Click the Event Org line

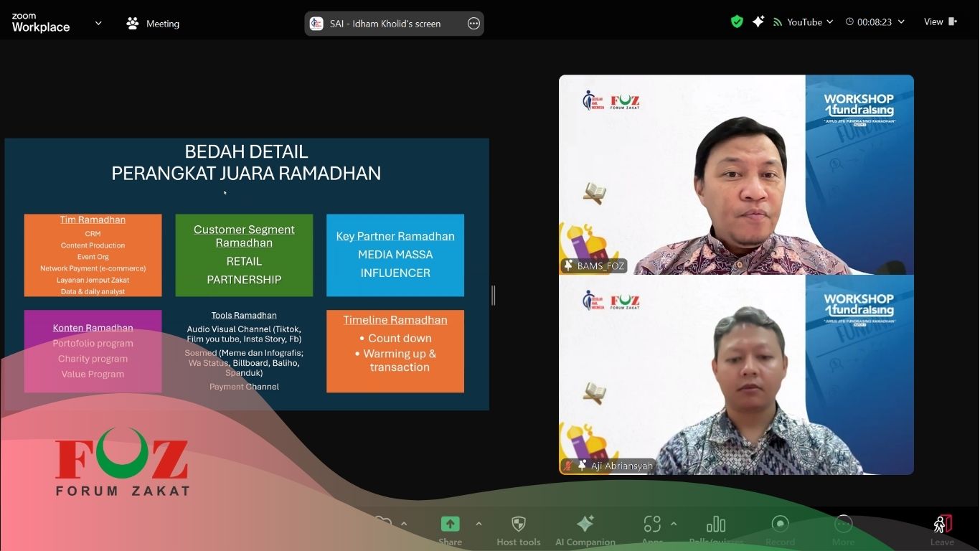pyautogui.click(x=93, y=257)
